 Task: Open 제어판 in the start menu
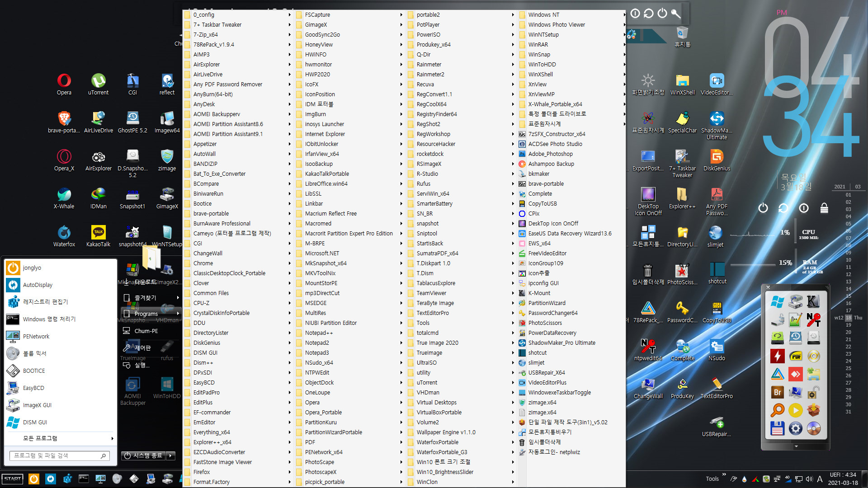pyautogui.click(x=151, y=347)
